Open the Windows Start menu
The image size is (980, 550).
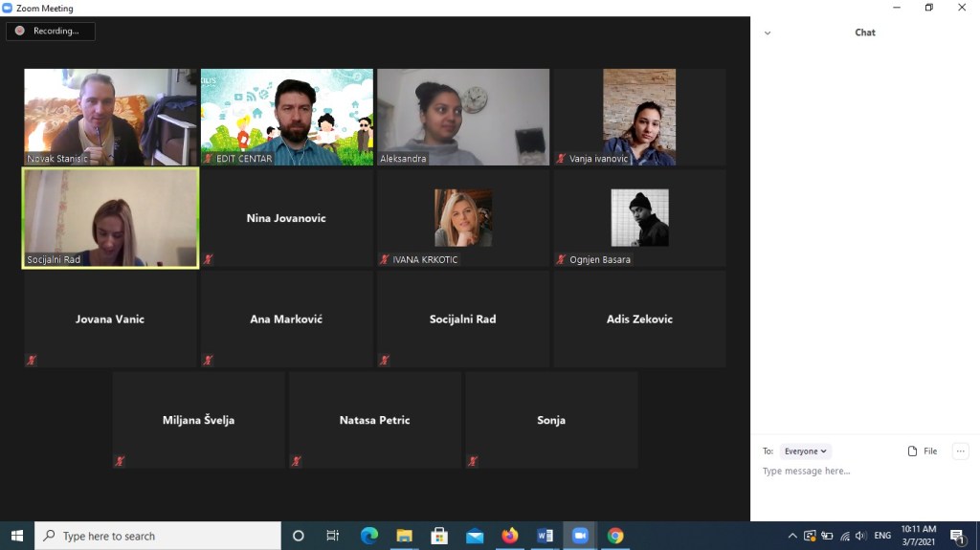click(17, 536)
